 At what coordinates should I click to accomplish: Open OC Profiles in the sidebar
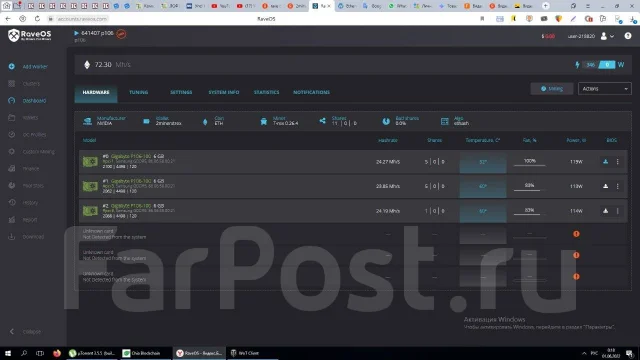[x=34, y=134]
